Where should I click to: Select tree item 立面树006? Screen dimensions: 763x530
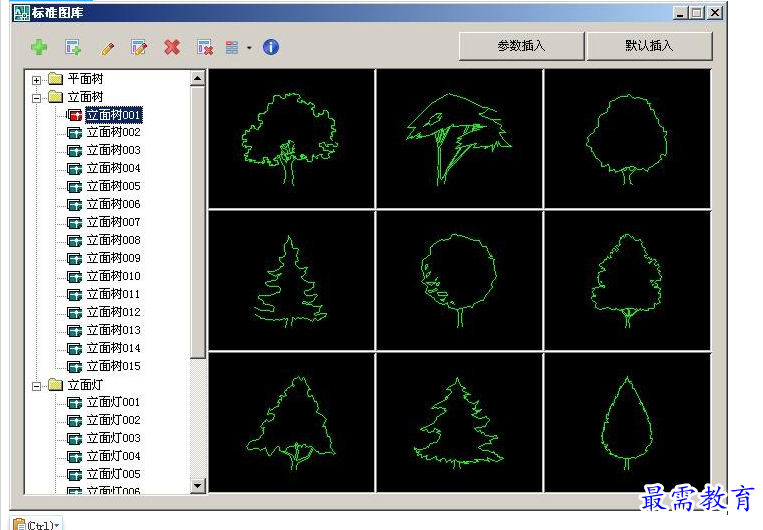114,204
